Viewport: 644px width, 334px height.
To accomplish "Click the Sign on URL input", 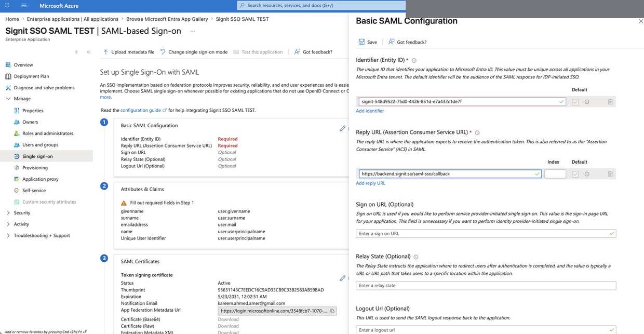I will (486, 234).
